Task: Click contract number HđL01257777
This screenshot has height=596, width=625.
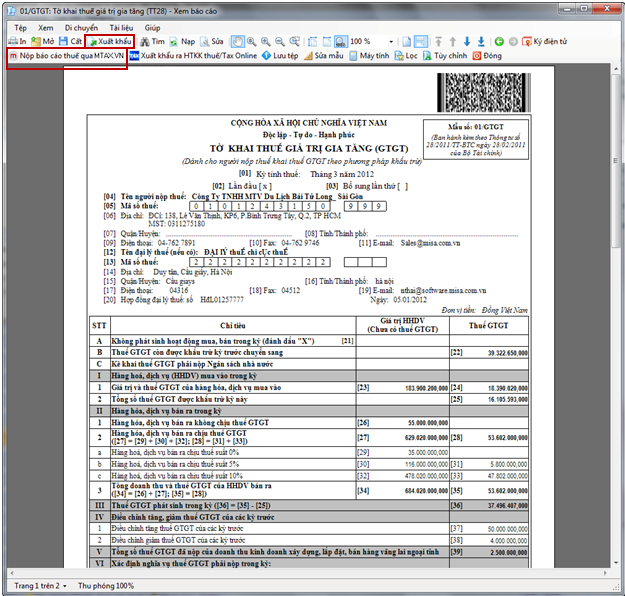Action: 222,300
